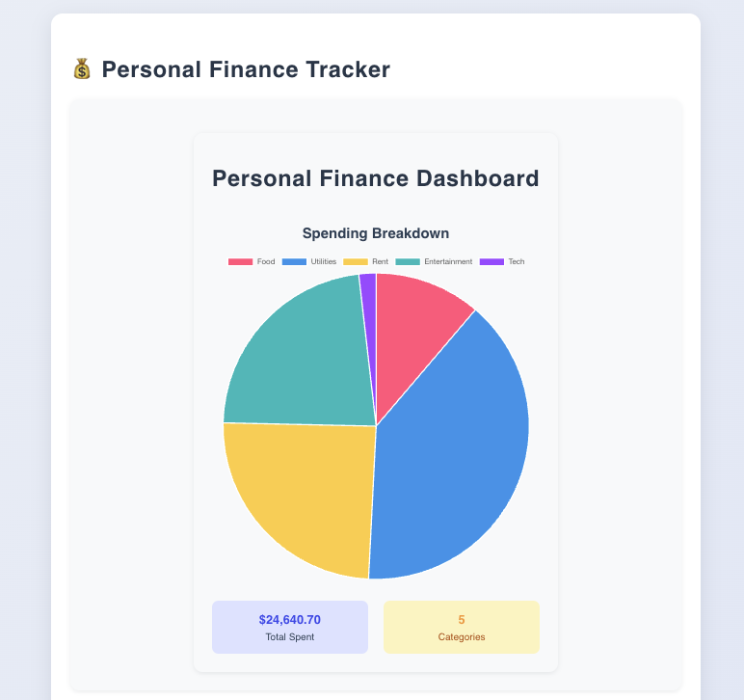Click the Total Spent summary card

point(290,627)
